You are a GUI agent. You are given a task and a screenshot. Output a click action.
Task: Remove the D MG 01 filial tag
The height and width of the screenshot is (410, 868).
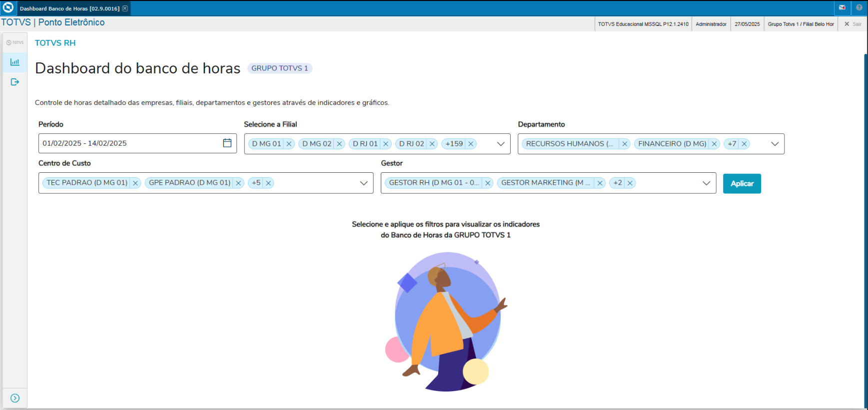tap(289, 144)
